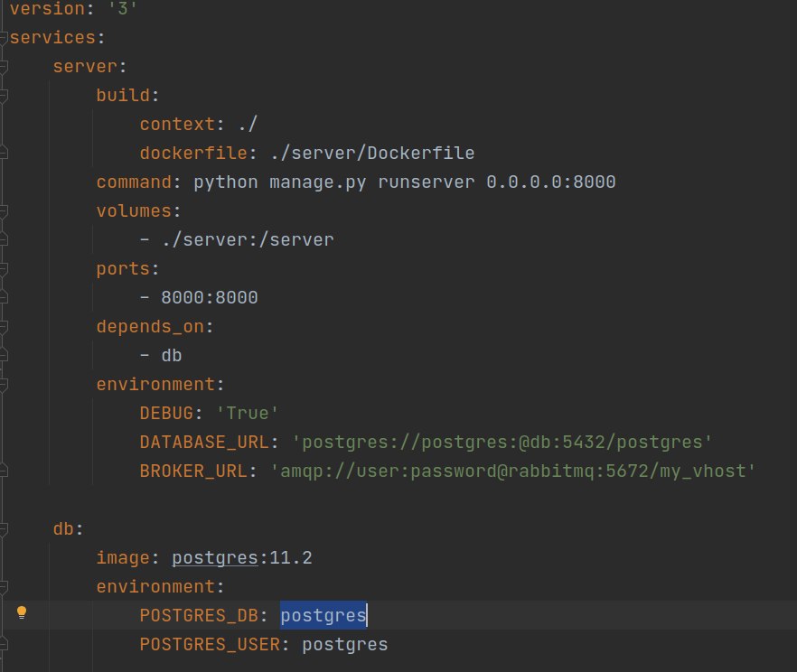Click the dockerfile key

pyautogui.click(x=193, y=154)
